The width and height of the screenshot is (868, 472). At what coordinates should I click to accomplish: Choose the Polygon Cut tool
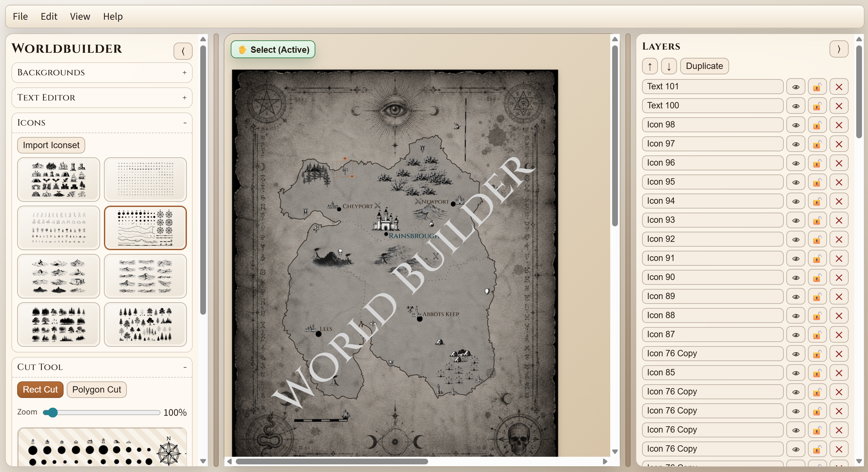point(96,390)
